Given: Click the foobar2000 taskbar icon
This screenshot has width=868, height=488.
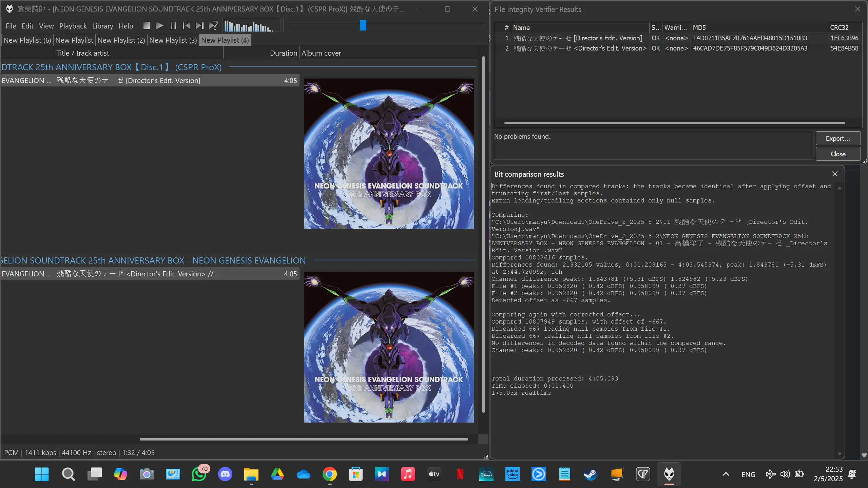Looking at the screenshot, I should [669, 474].
